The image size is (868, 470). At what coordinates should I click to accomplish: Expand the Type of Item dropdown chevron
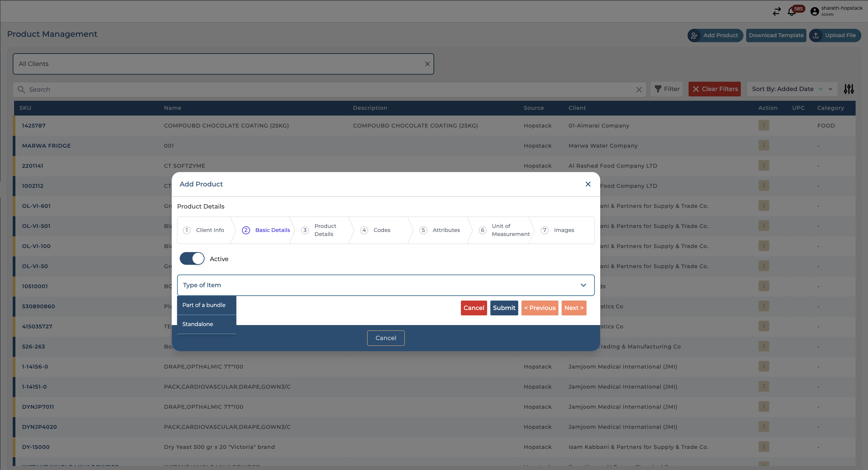coord(583,285)
